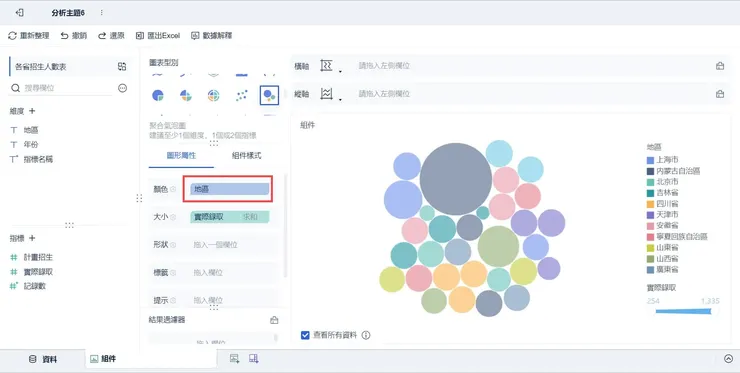The image size is (740, 373).
Task: Click the 山東省 legend entry
Action: point(663,248)
